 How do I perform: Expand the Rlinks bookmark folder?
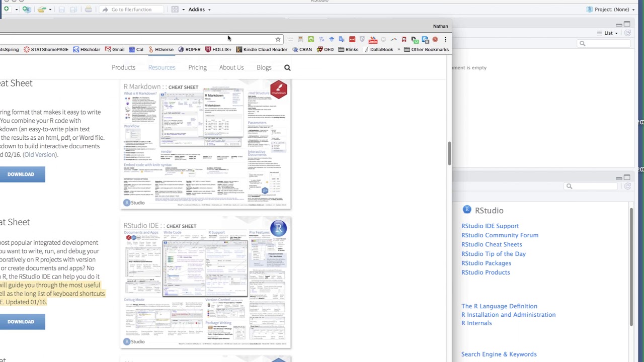[348, 49]
